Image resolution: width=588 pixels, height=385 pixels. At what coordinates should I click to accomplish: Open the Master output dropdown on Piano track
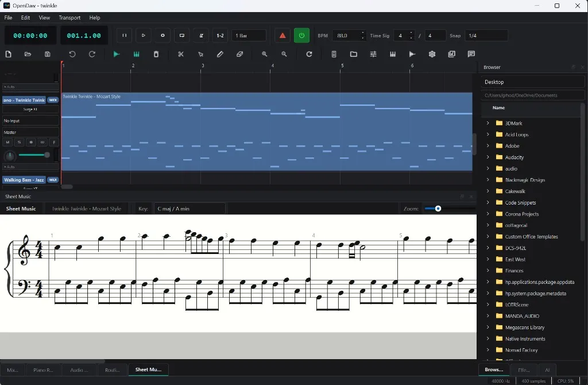pyautogui.click(x=31, y=132)
